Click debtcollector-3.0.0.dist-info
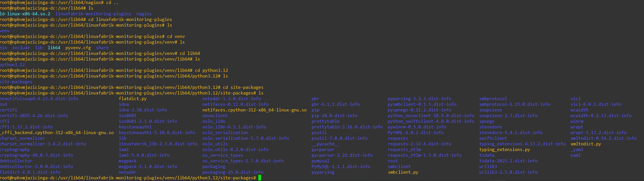The image size is (644, 181). point(36,167)
